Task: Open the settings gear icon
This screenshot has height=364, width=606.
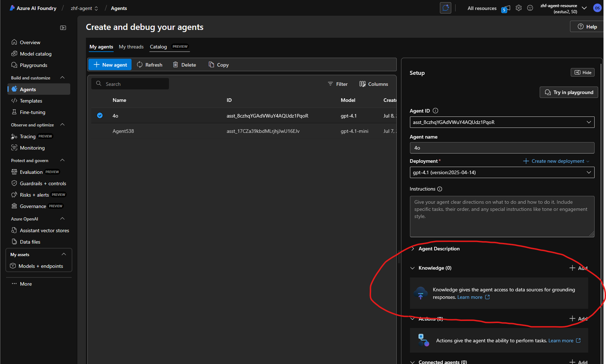Action: coord(518,8)
